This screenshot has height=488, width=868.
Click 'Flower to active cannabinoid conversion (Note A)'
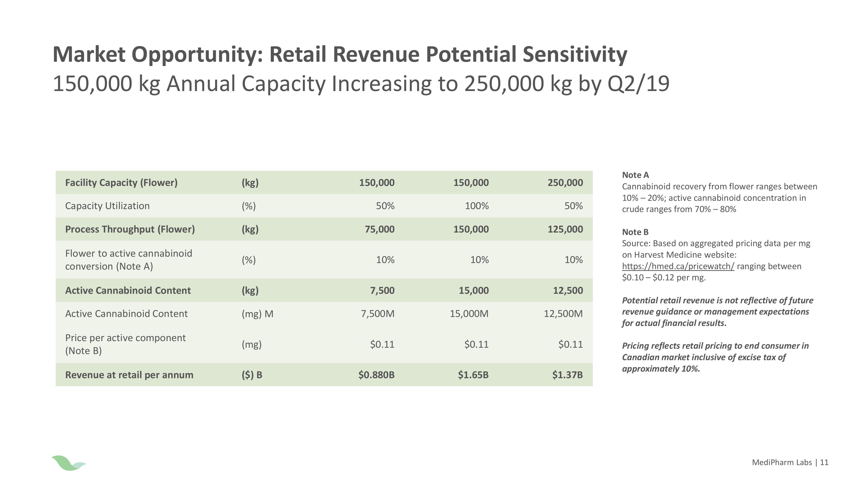coord(129,260)
